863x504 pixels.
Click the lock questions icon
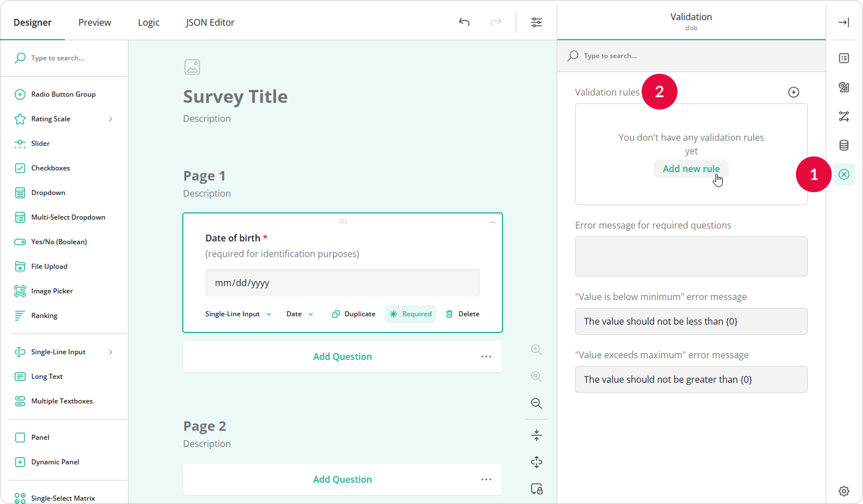536,488
